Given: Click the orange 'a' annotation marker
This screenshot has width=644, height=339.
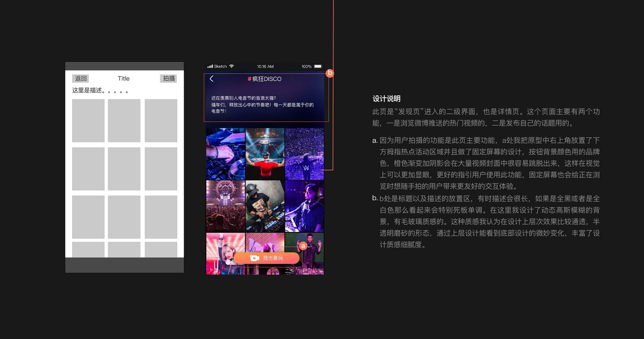Looking at the screenshot, I should pyautogui.click(x=303, y=246).
